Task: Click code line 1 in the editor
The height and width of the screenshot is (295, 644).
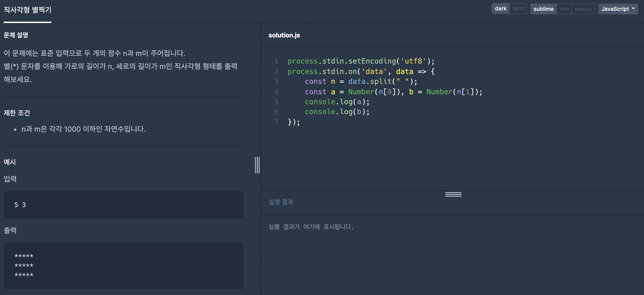Action: [x=361, y=61]
